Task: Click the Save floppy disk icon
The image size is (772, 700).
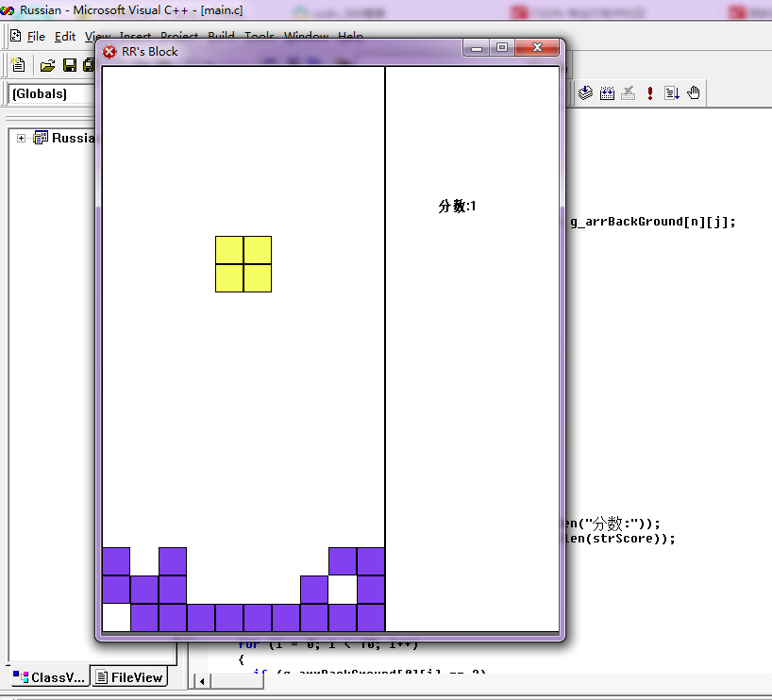Action: (x=70, y=65)
